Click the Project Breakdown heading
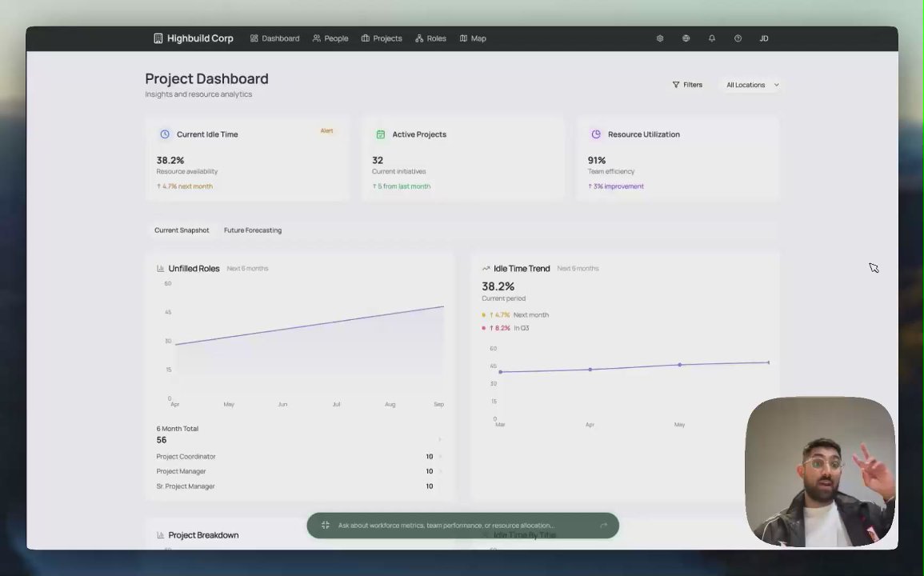 click(x=203, y=534)
